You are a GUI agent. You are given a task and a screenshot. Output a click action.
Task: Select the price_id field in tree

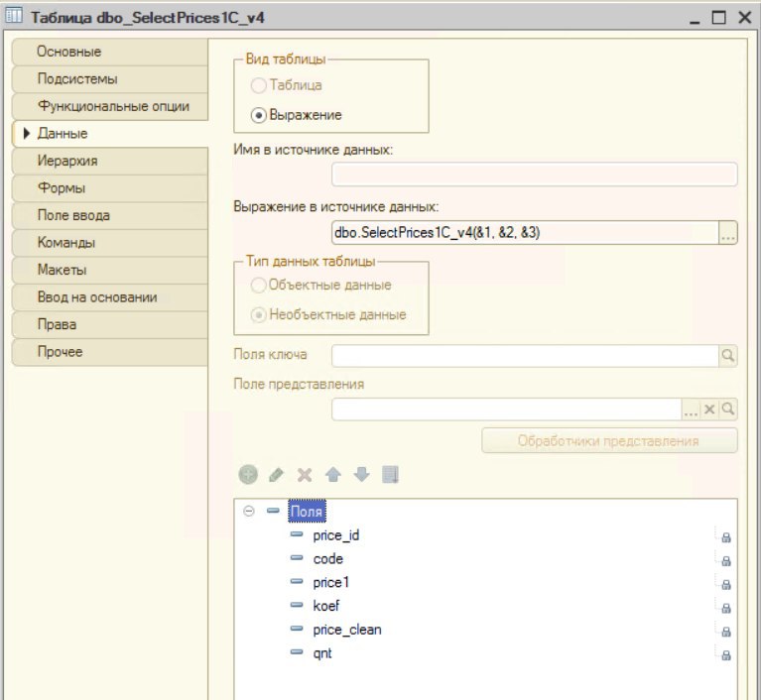coord(335,535)
